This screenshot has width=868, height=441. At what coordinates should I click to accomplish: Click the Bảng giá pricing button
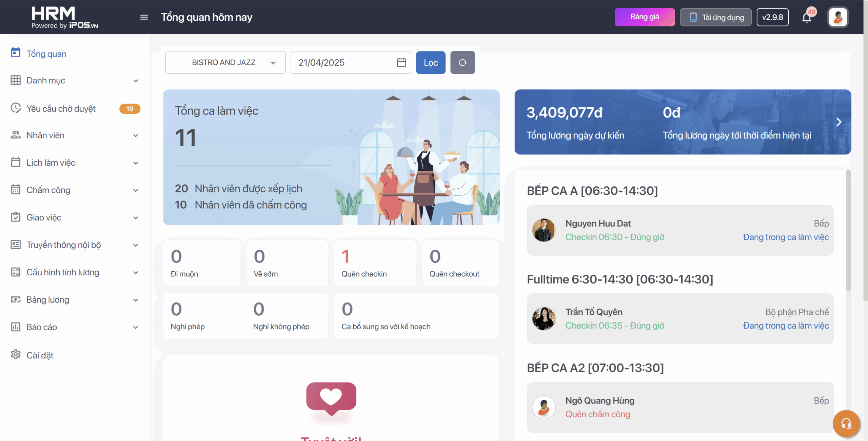tap(645, 17)
